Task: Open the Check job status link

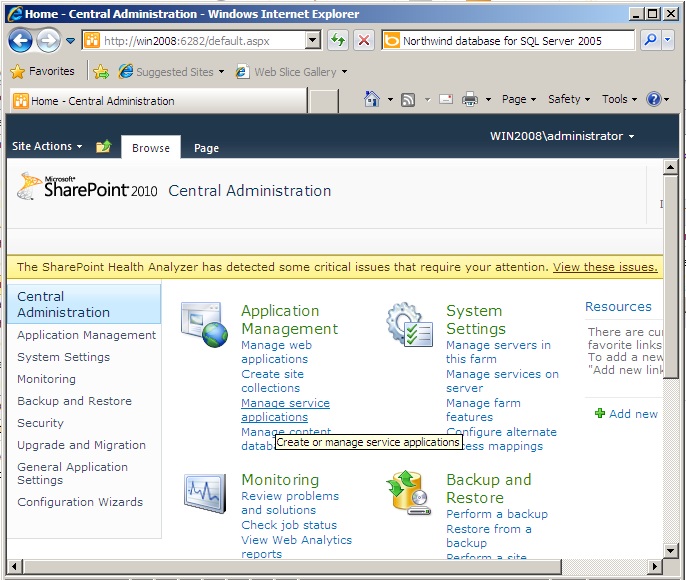Action: pos(289,525)
